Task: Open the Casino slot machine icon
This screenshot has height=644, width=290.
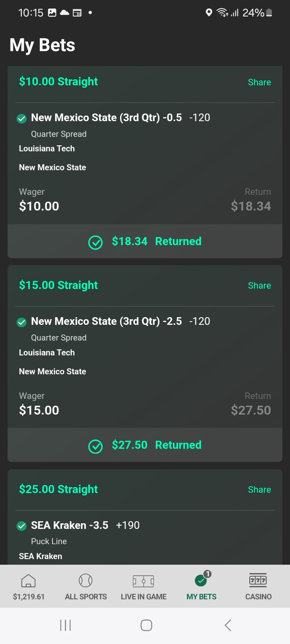Action: 258,580
